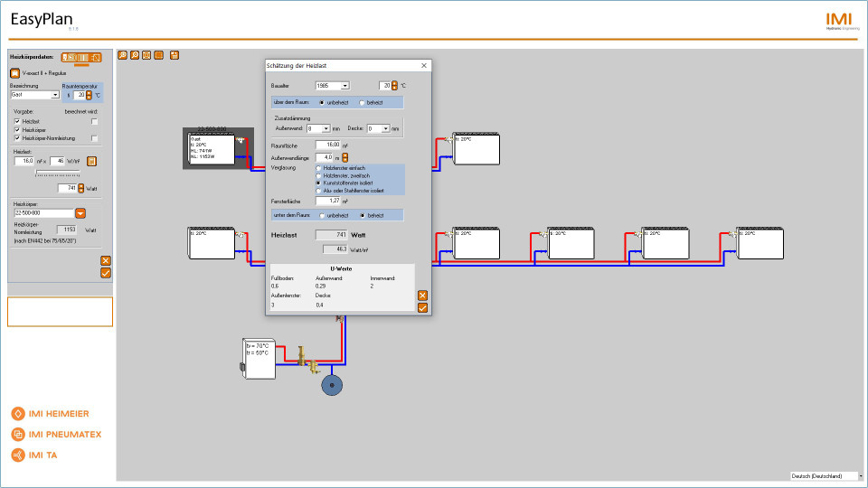This screenshot has width=868, height=488.
Task: Toggle the Heizlast checkbox under Vorgabe
Action: (x=16, y=121)
